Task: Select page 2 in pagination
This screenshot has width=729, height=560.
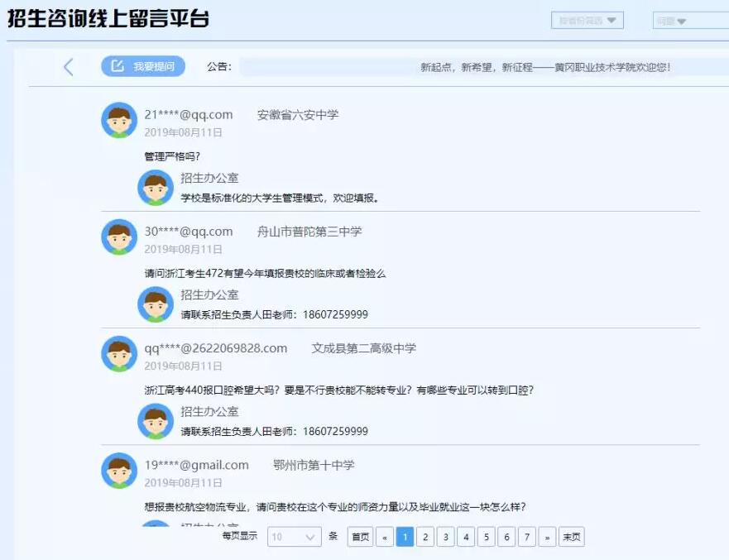Action: [x=425, y=537]
